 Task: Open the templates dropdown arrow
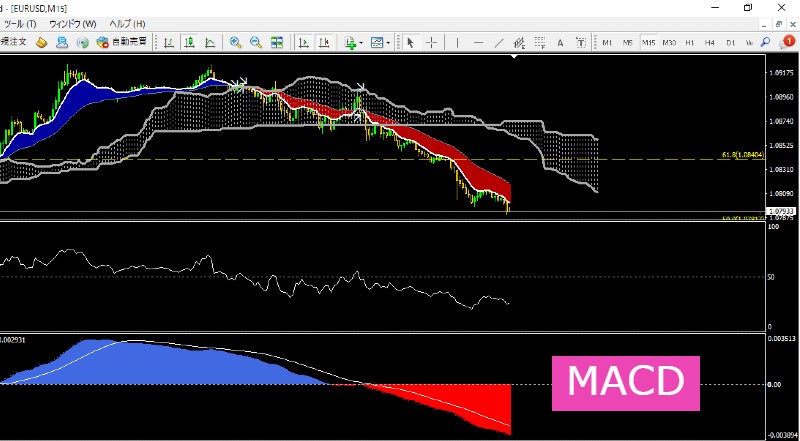point(388,43)
